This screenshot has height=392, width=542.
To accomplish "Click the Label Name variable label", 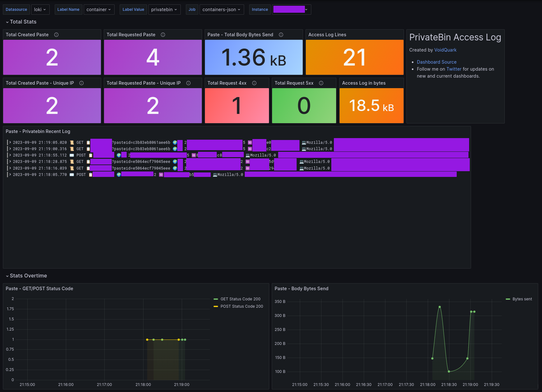I will [68, 10].
